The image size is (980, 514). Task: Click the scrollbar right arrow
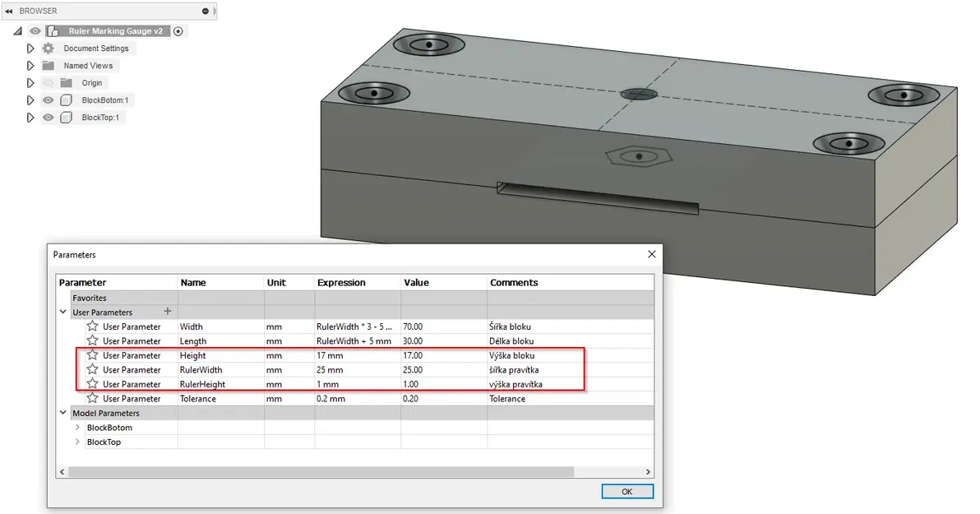pyautogui.click(x=648, y=471)
